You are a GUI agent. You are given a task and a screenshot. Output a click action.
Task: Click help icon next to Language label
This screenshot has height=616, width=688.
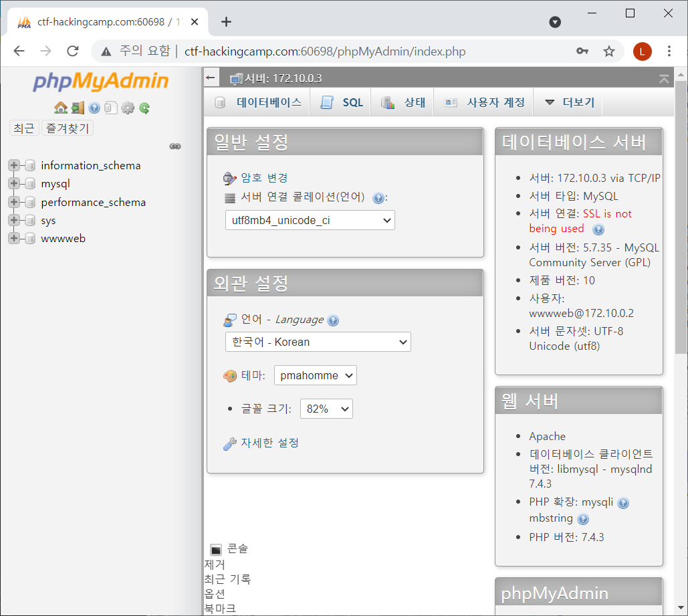pyautogui.click(x=333, y=320)
